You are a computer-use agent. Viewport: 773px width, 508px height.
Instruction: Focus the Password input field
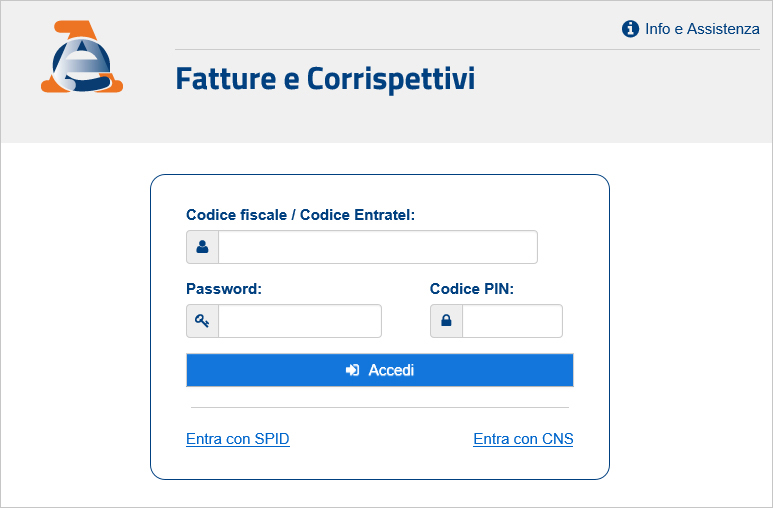[x=300, y=321]
